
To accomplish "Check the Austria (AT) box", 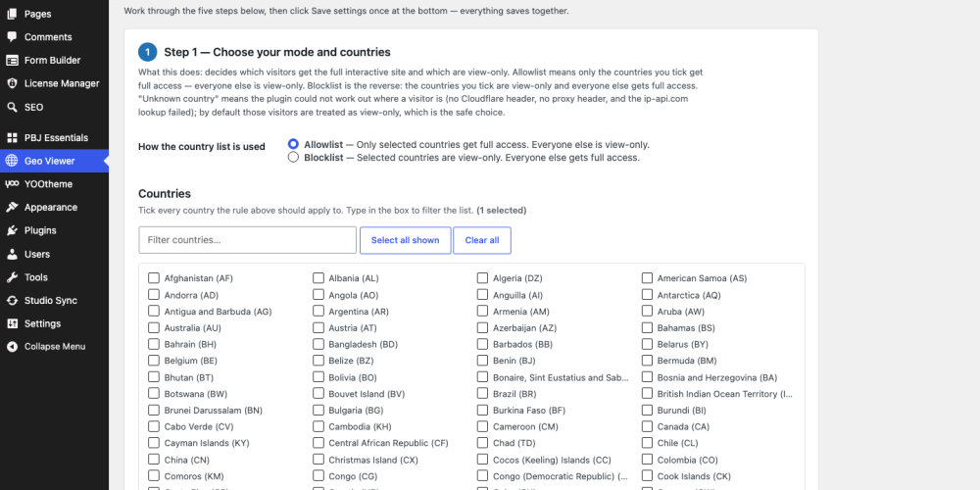I will [318, 327].
